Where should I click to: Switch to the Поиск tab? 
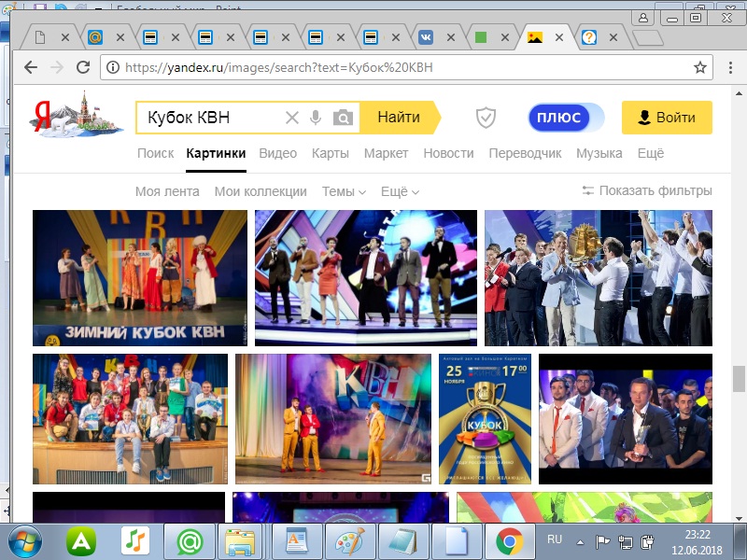coord(155,153)
